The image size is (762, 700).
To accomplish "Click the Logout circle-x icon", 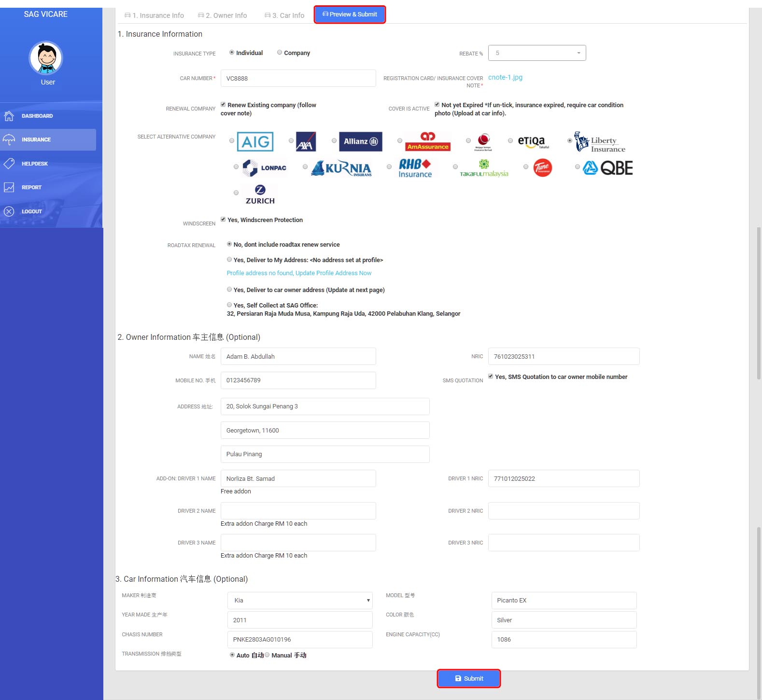I will coord(9,211).
